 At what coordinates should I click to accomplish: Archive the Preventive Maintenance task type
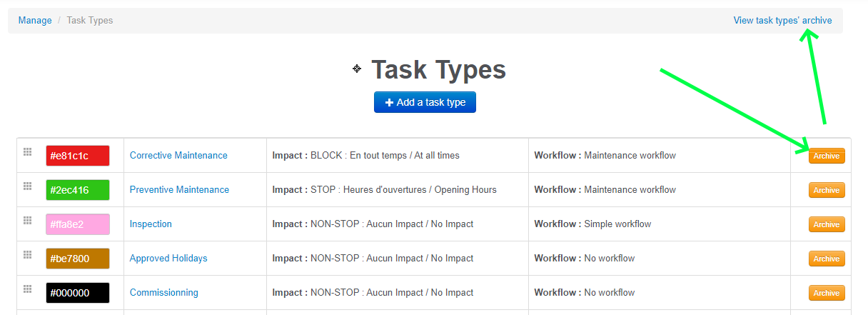click(x=826, y=190)
